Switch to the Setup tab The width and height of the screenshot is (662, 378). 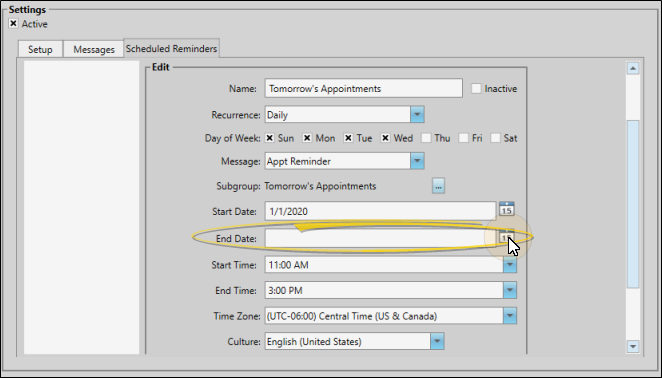pos(41,49)
